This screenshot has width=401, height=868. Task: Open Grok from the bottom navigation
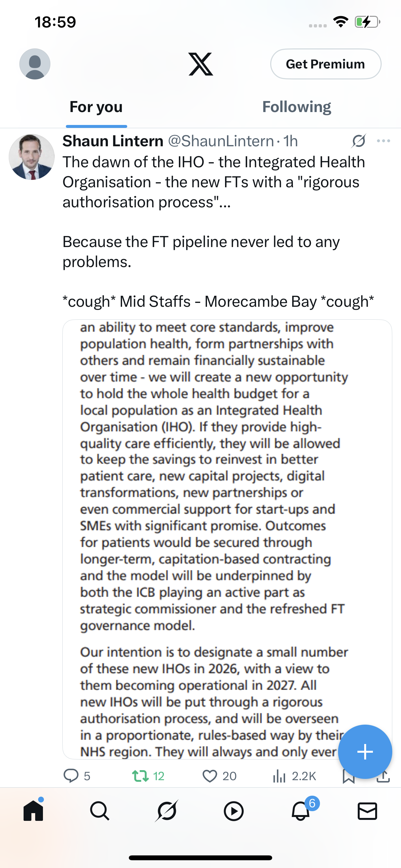point(167,811)
